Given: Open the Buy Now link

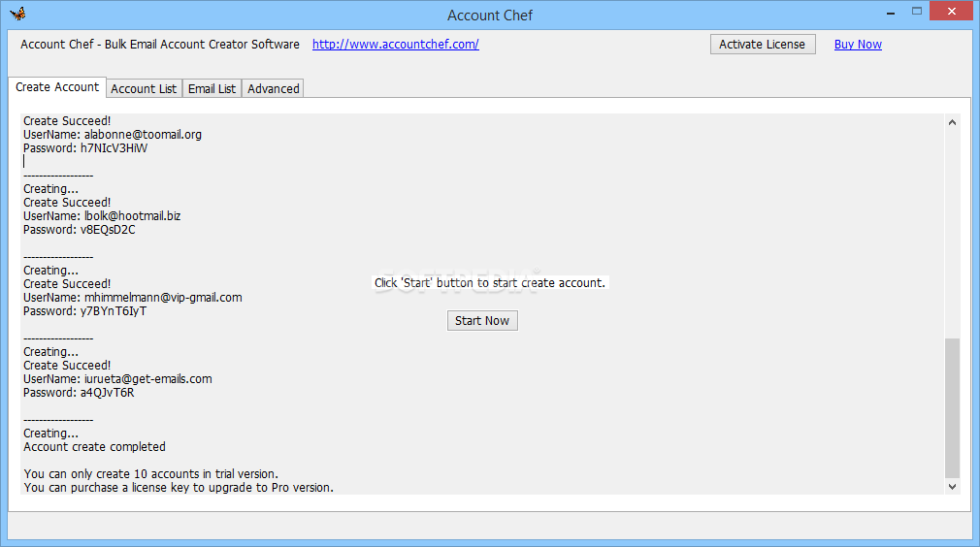Looking at the screenshot, I should 858,45.
